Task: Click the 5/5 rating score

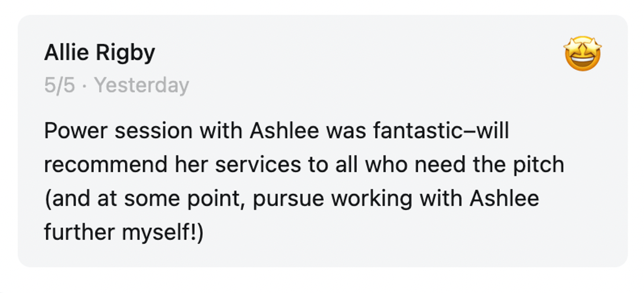Action: click(x=60, y=85)
